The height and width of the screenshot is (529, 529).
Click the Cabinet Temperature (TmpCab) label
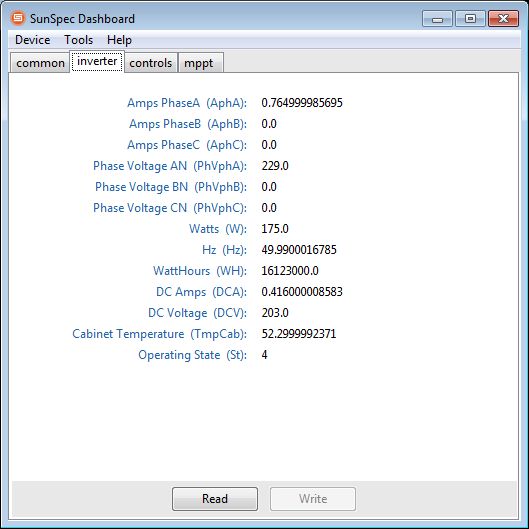pos(159,334)
